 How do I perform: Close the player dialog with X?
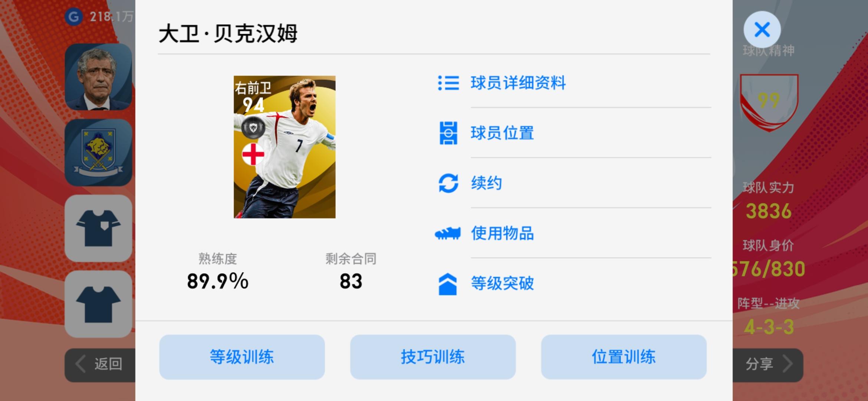762,30
